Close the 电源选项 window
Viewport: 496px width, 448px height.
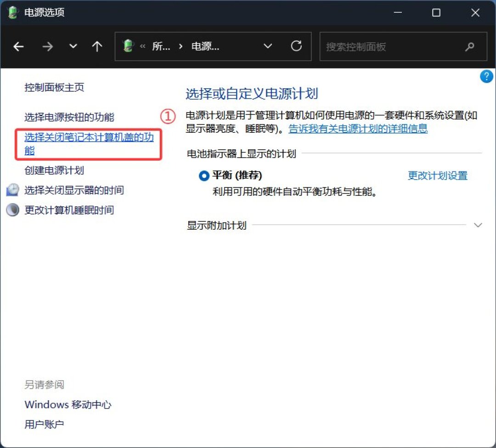475,12
